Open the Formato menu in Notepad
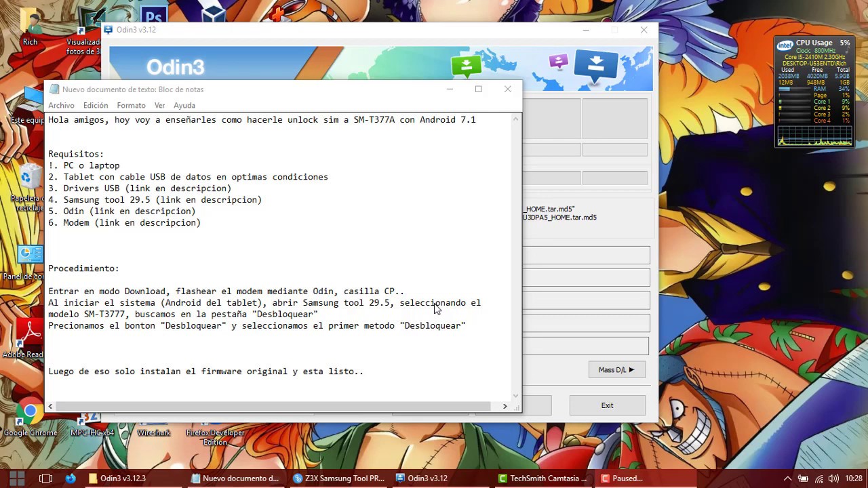868x488 pixels. click(131, 106)
